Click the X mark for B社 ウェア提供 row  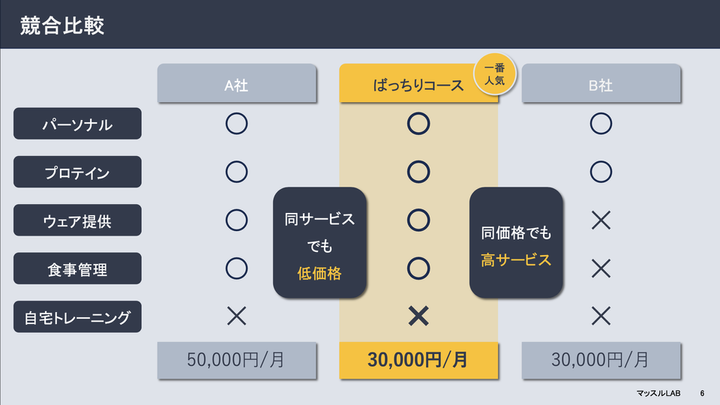tap(601, 220)
